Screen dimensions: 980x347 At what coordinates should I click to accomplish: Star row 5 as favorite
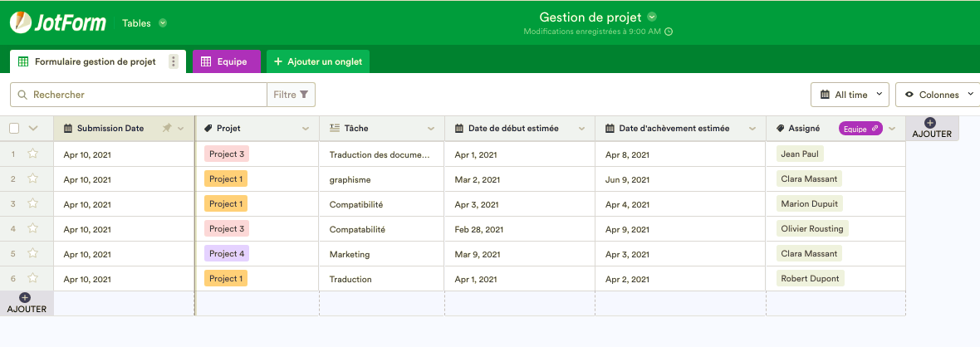coord(33,253)
